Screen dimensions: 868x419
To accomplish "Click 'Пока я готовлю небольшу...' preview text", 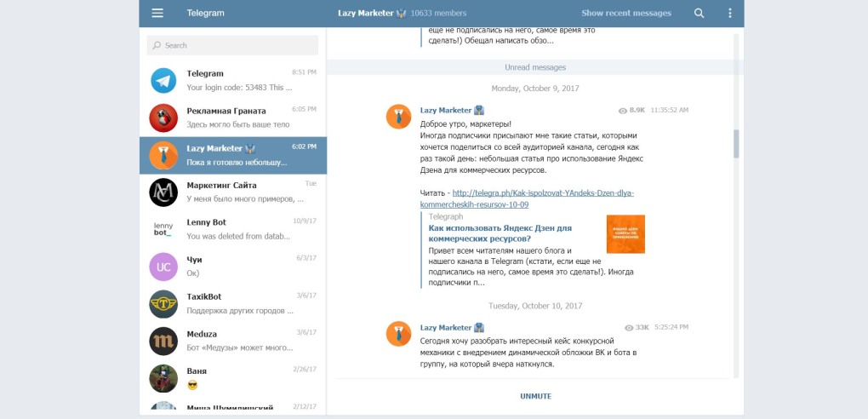I will (237, 163).
